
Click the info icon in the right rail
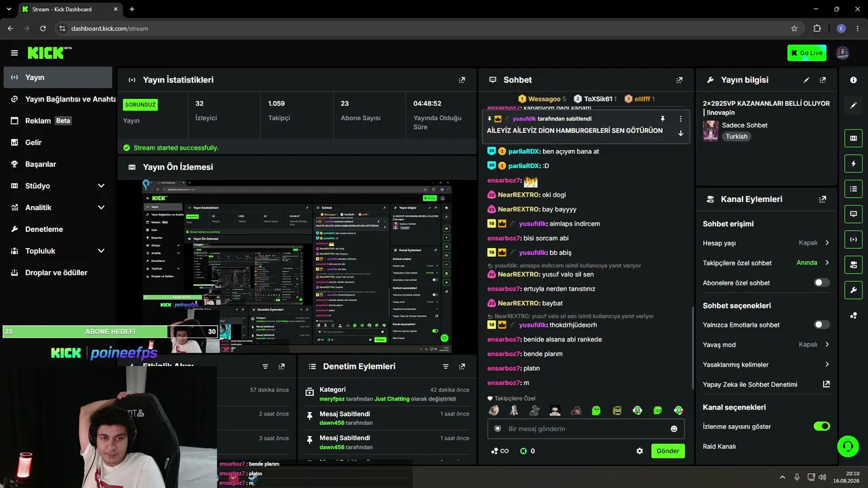[x=853, y=80]
